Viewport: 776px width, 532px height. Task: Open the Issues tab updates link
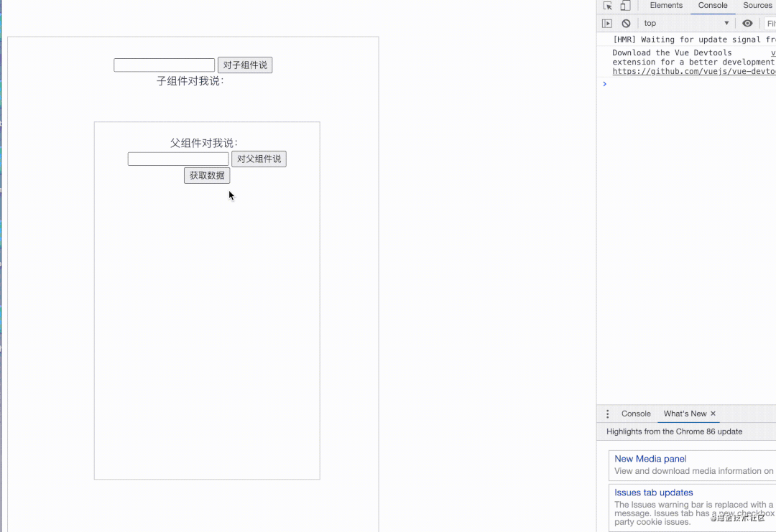[x=653, y=493]
